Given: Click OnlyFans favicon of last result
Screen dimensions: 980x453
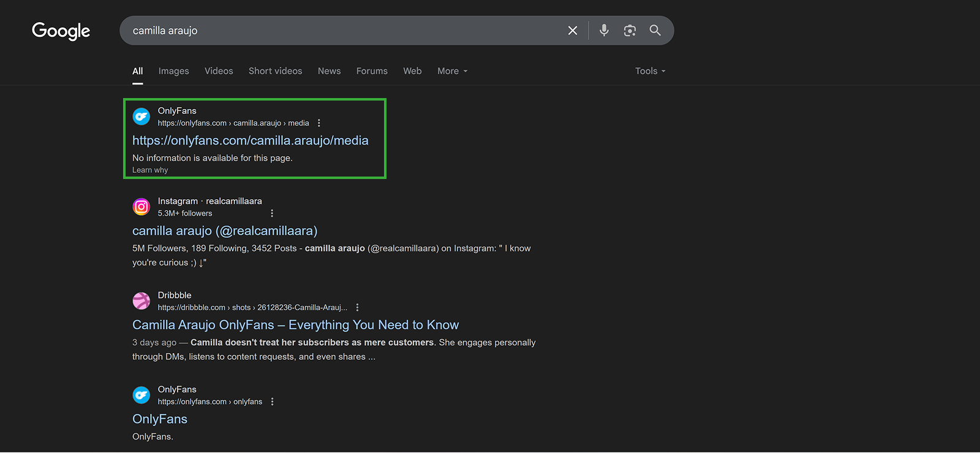Looking at the screenshot, I should pyautogui.click(x=141, y=395).
